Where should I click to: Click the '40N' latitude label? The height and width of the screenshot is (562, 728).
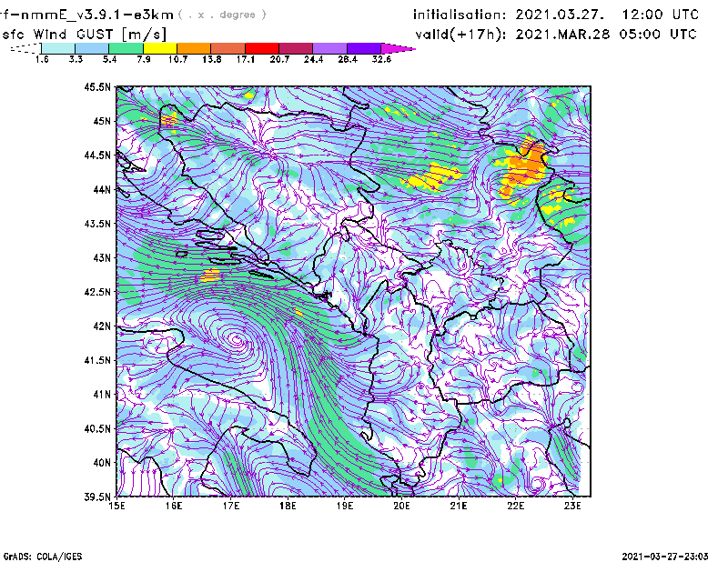click(x=102, y=462)
